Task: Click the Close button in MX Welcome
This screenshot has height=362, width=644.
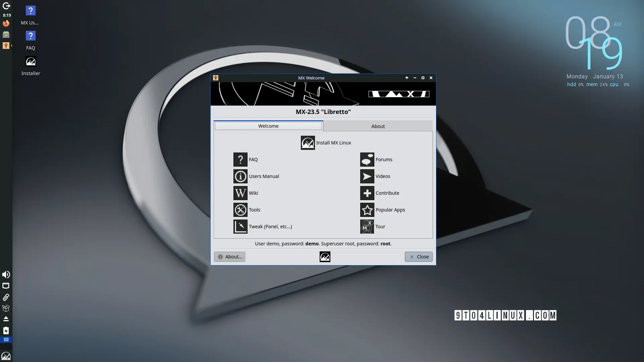Action: click(x=419, y=257)
